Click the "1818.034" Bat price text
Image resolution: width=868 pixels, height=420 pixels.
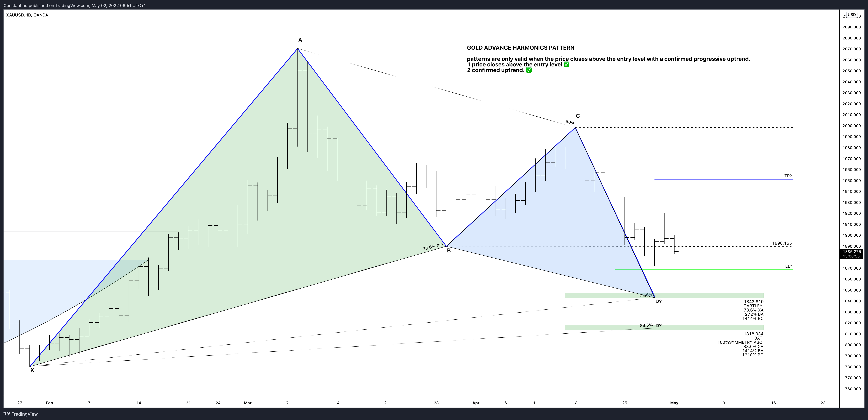(x=754, y=334)
